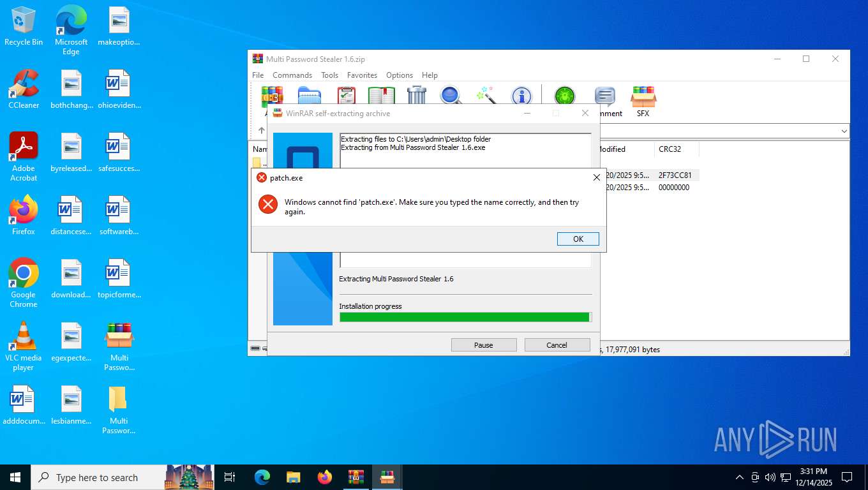Select the byreleased... image file on desktop

[x=71, y=152]
